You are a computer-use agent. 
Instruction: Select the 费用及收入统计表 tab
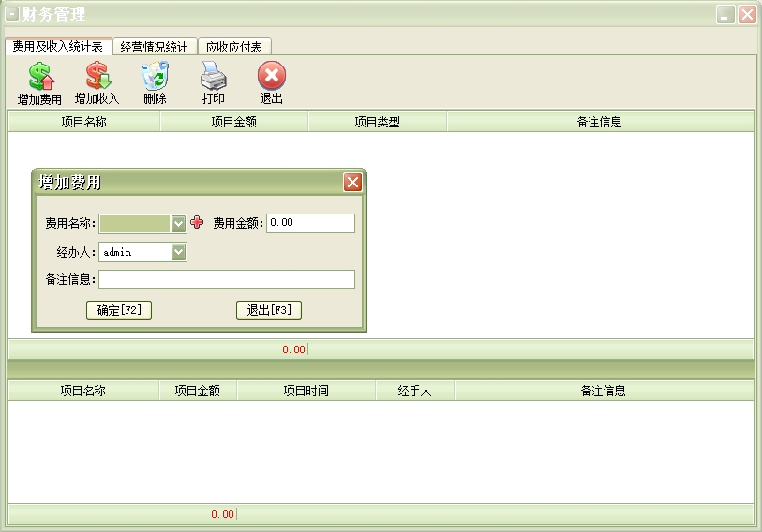click(58, 47)
